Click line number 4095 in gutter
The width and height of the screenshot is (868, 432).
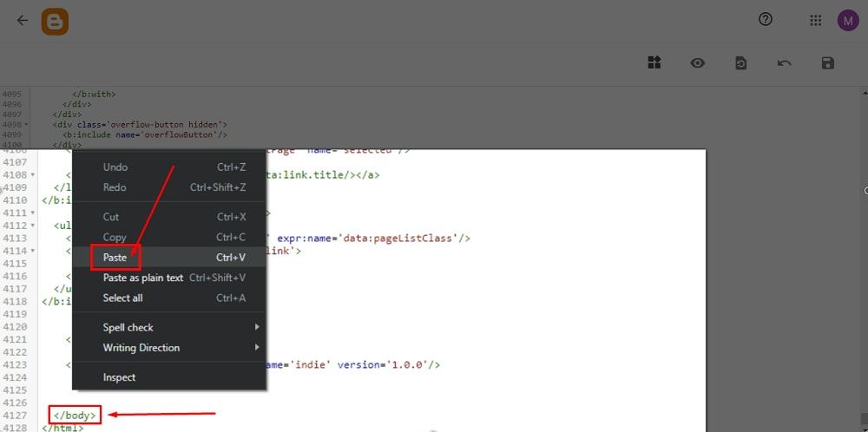pyautogui.click(x=11, y=95)
